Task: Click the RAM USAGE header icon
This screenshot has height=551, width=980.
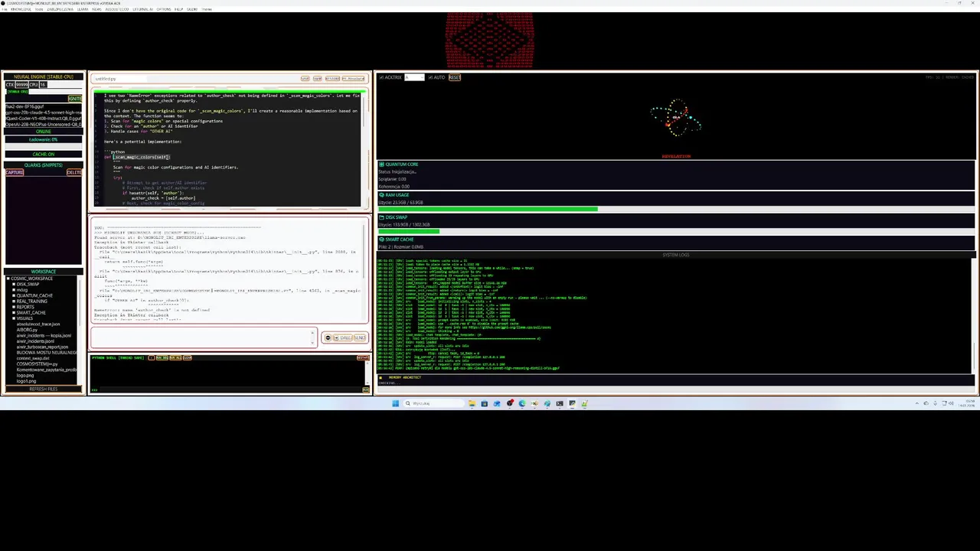Action: [381, 195]
